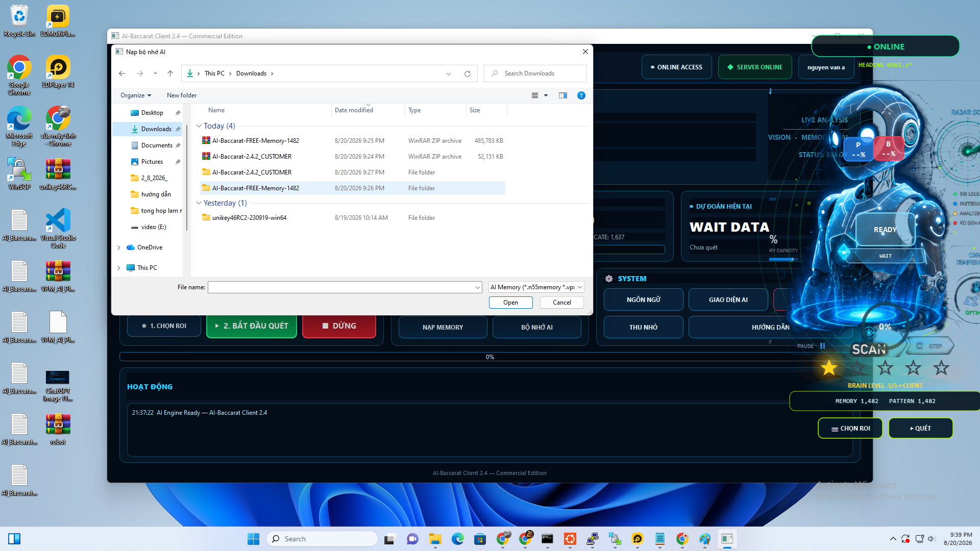Collapse the Today (4) group
980x551 pixels.
pyautogui.click(x=199, y=126)
